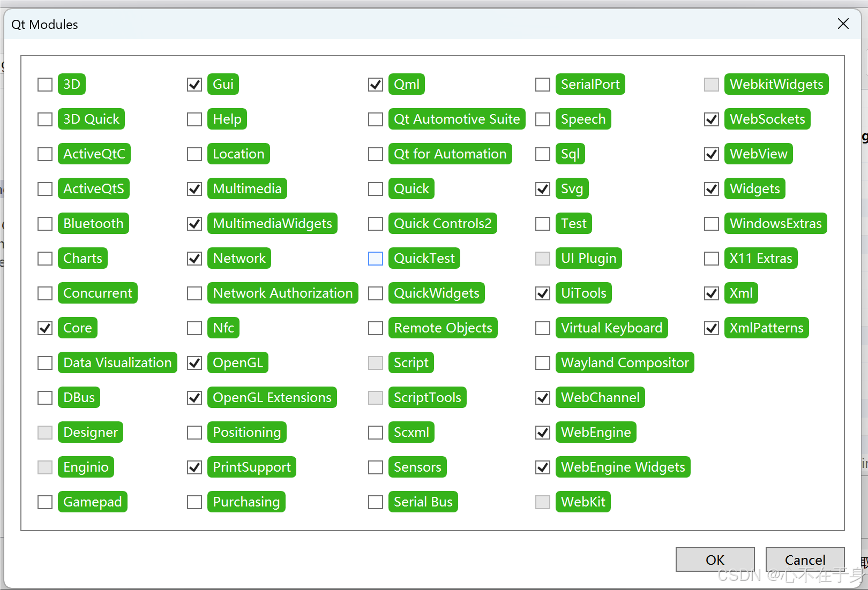Uncheck the PrintSupport module
Viewport: 868px width, 590px height.
194,467
